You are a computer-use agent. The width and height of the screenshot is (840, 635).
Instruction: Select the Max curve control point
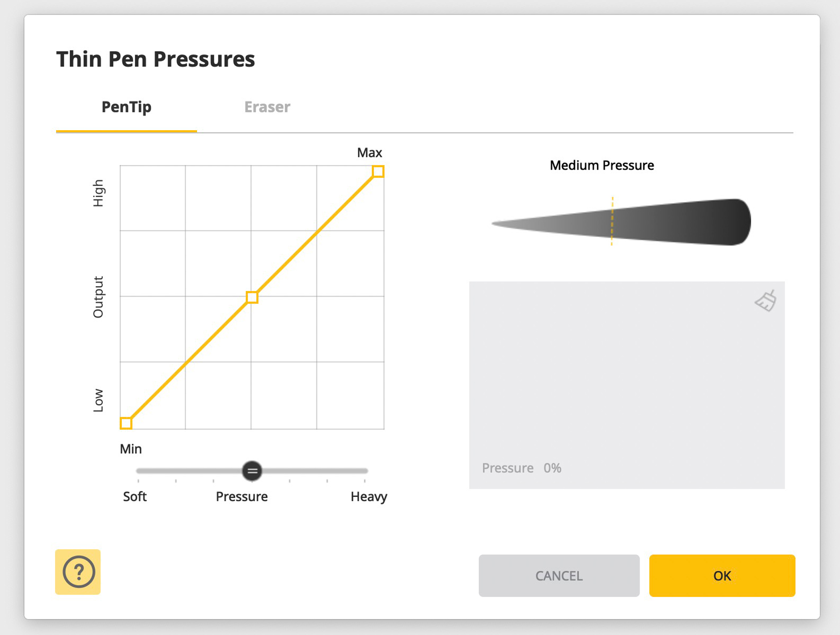tap(378, 171)
